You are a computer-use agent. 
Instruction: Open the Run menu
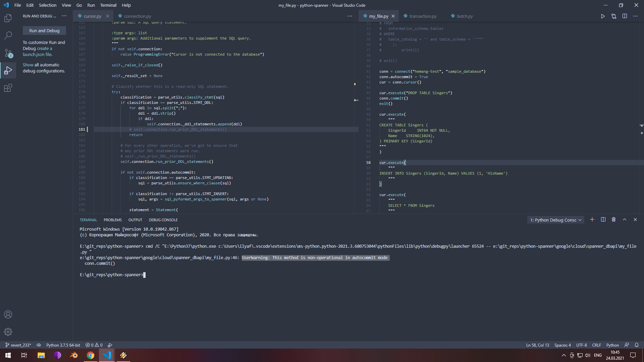pyautogui.click(x=91, y=5)
